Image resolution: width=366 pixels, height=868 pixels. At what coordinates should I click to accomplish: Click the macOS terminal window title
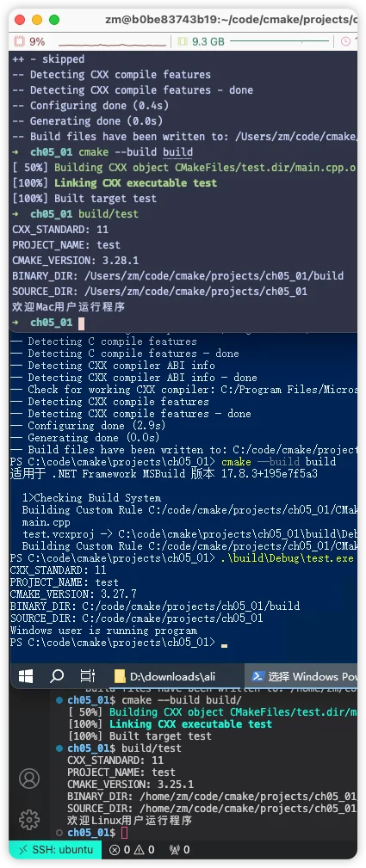(x=232, y=20)
